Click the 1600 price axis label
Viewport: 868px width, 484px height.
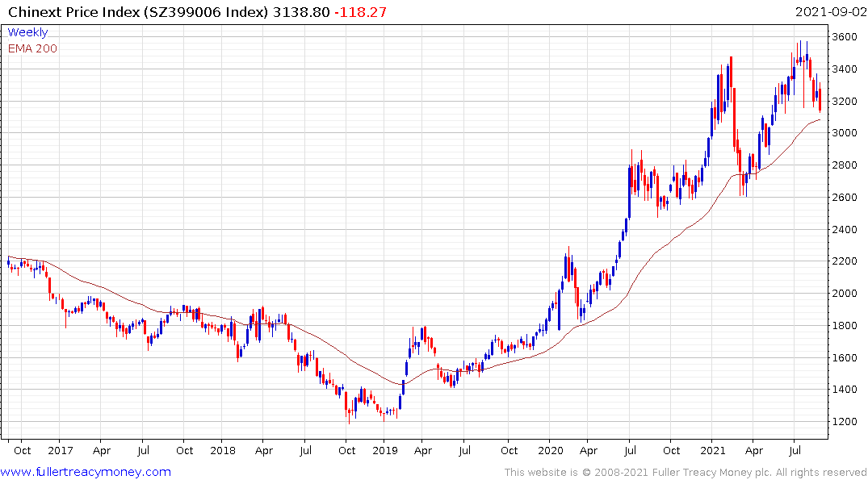pyautogui.click(x=845, y=357)
